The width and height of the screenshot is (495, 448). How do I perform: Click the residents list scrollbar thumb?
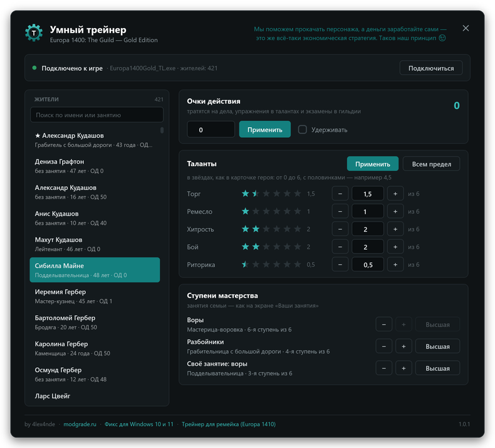[162, 130]
